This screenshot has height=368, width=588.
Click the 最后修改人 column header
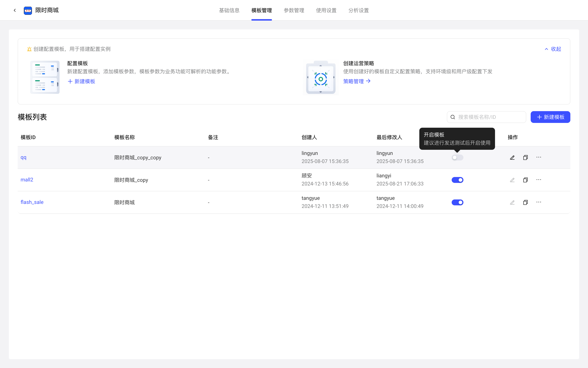[389, 137]
